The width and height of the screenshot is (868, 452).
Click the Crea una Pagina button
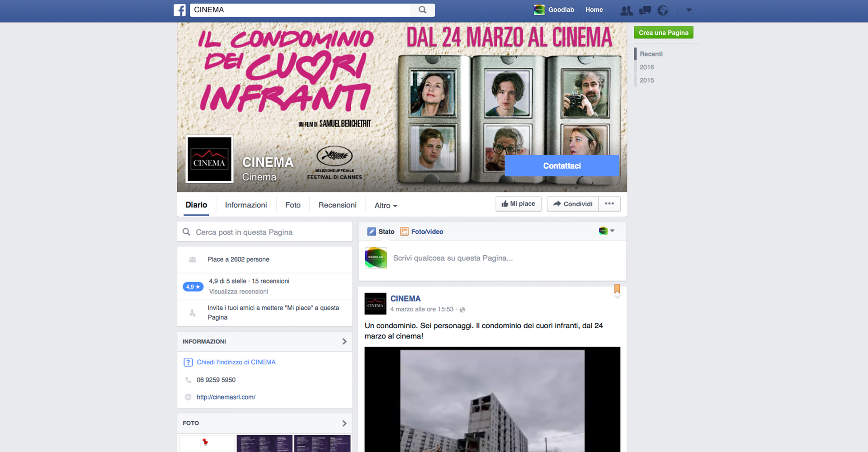click(663, 33)
